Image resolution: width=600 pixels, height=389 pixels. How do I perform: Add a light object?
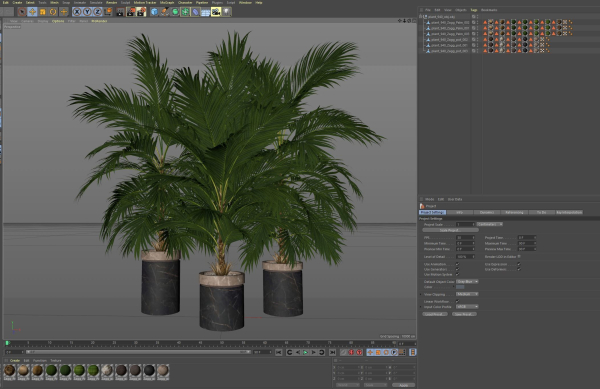click(227, 12)
